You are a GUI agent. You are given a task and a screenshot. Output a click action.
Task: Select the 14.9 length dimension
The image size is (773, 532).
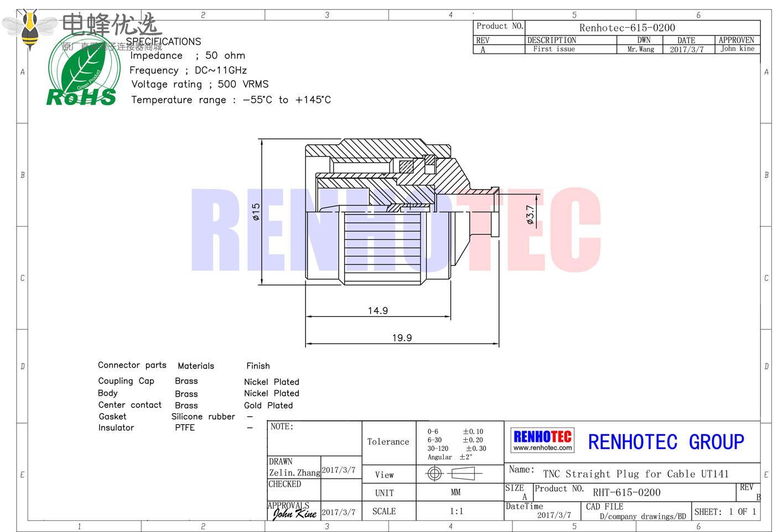378,311
